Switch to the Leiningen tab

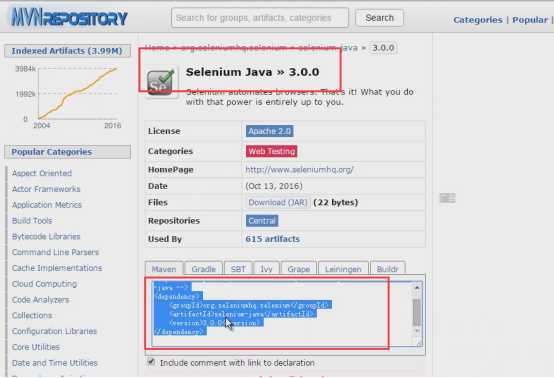343,269
